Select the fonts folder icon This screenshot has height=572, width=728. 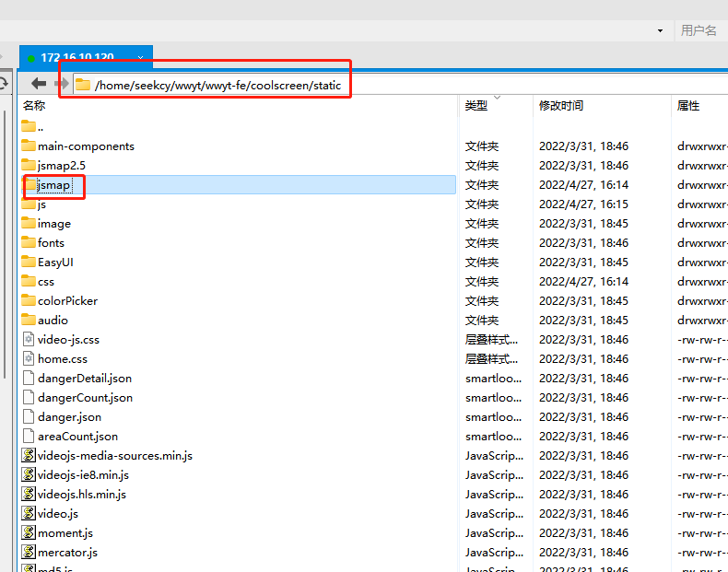point(29,242)
